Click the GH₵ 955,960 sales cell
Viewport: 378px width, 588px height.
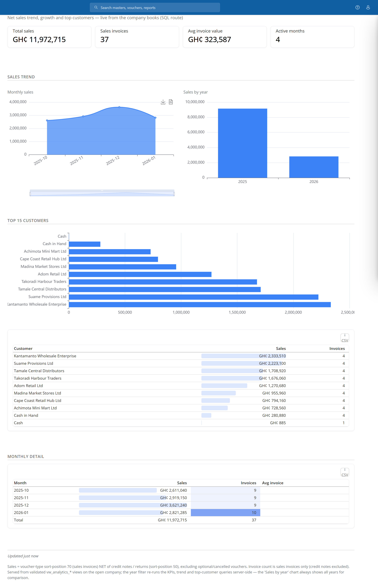(x=274, y=393)
